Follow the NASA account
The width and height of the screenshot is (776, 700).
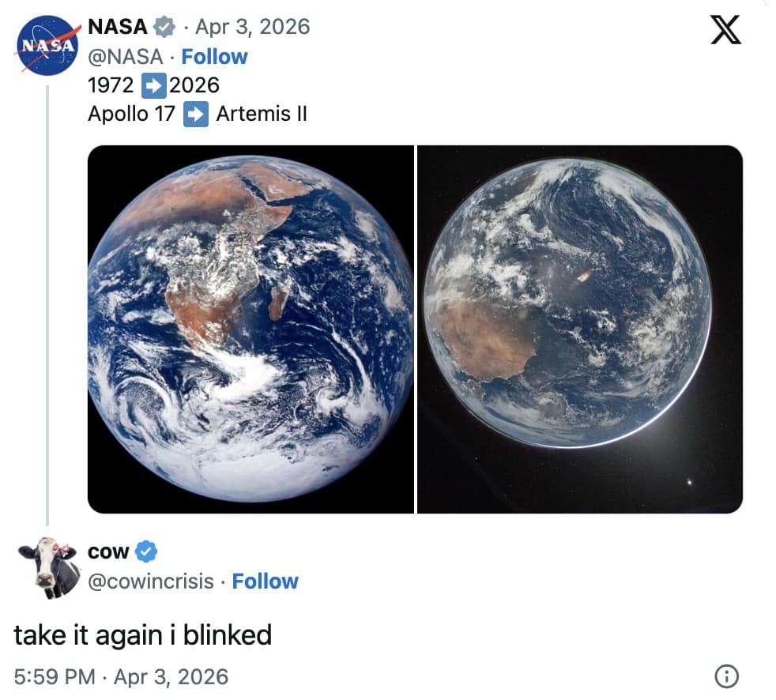(214, 57)
